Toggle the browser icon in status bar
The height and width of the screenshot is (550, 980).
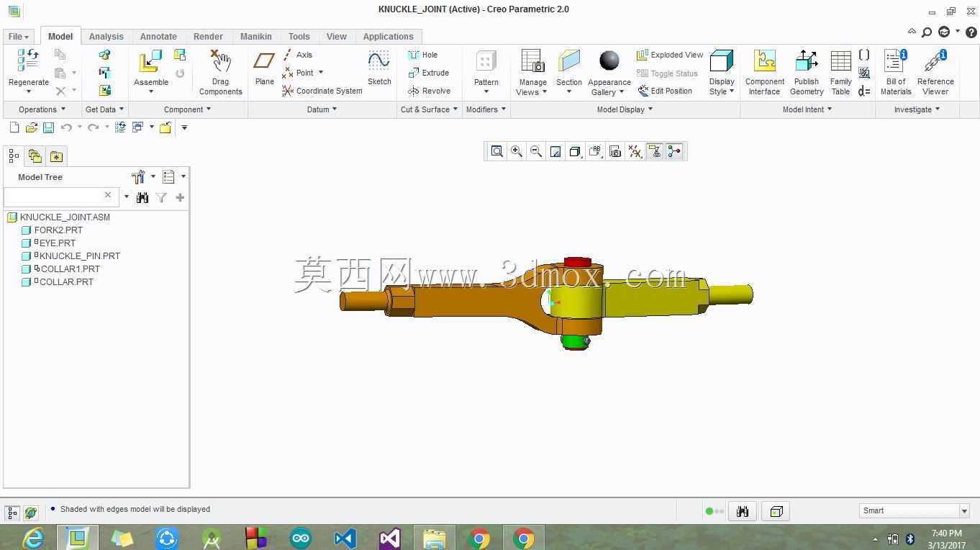30,513
